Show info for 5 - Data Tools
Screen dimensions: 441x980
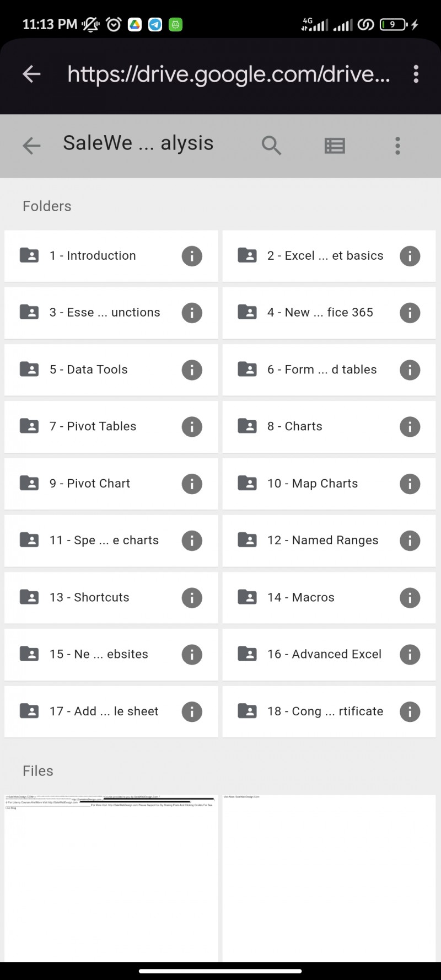(x=192, y=369)
